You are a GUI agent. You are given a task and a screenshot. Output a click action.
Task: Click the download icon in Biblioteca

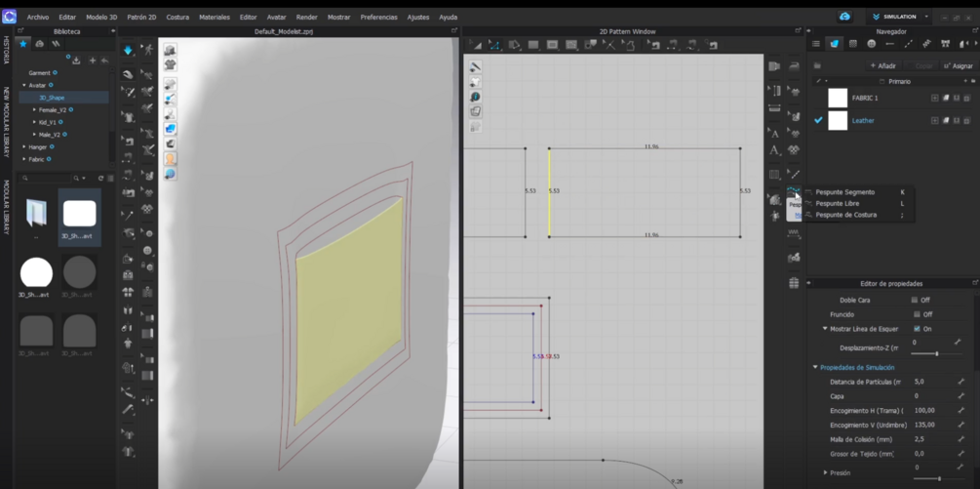[x=76, y=61]
